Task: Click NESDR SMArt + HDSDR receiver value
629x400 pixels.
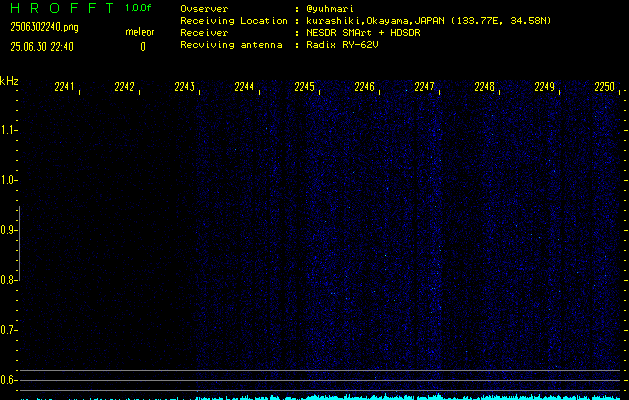Action: [363, 33]
